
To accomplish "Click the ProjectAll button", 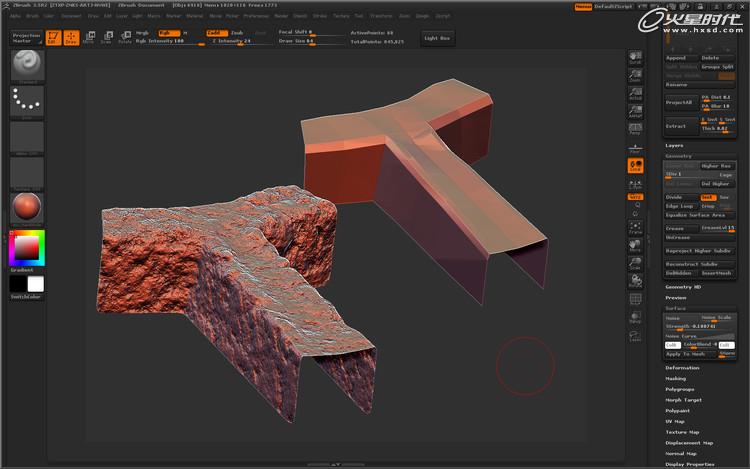I will click(682, 102).
